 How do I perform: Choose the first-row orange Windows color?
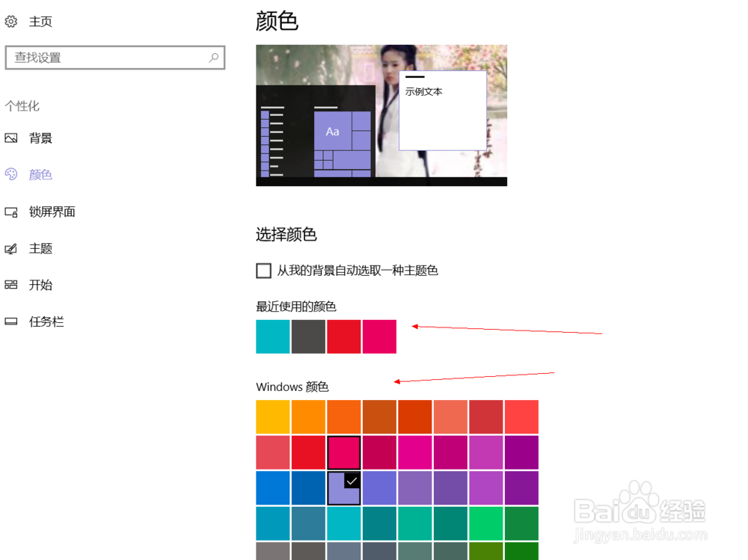(x=308, y=417)
